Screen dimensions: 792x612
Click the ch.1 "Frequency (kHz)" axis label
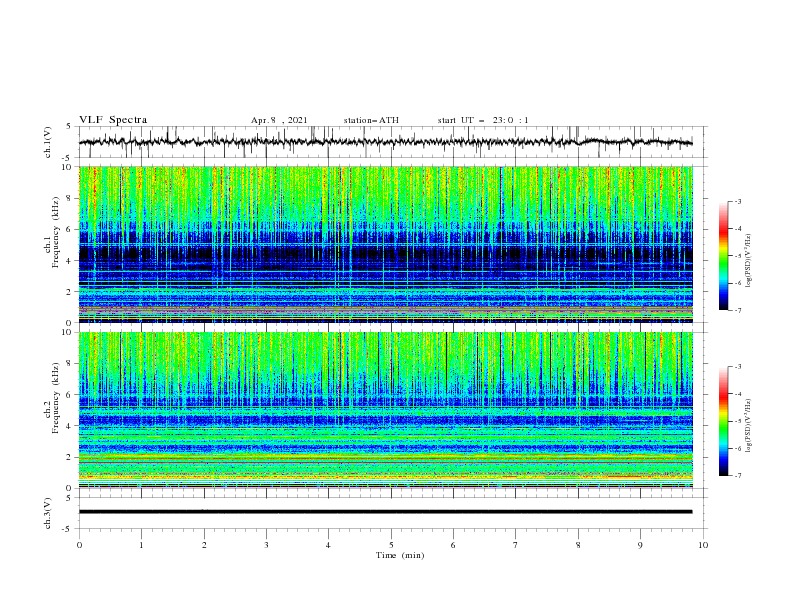pyautogui.click(x=56, y=233)
